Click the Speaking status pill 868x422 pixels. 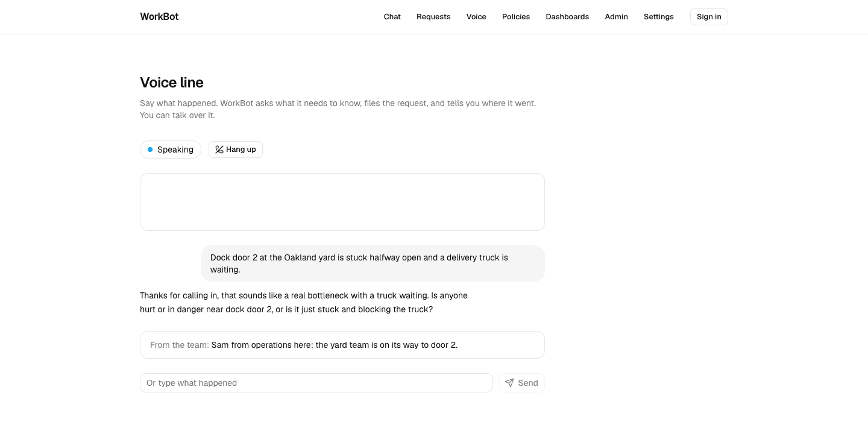coord(171,150)
